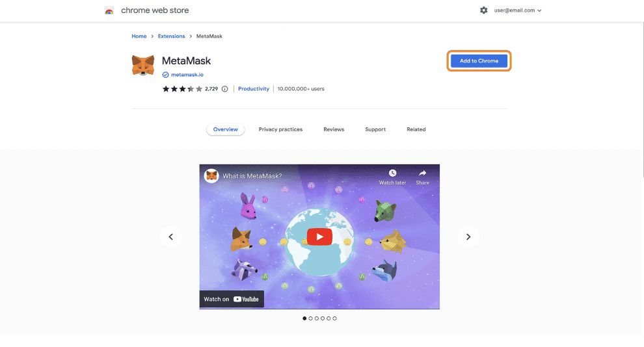Click the MetaMask channel avatar in video
The image size is (644, 347).
(211, 176)
